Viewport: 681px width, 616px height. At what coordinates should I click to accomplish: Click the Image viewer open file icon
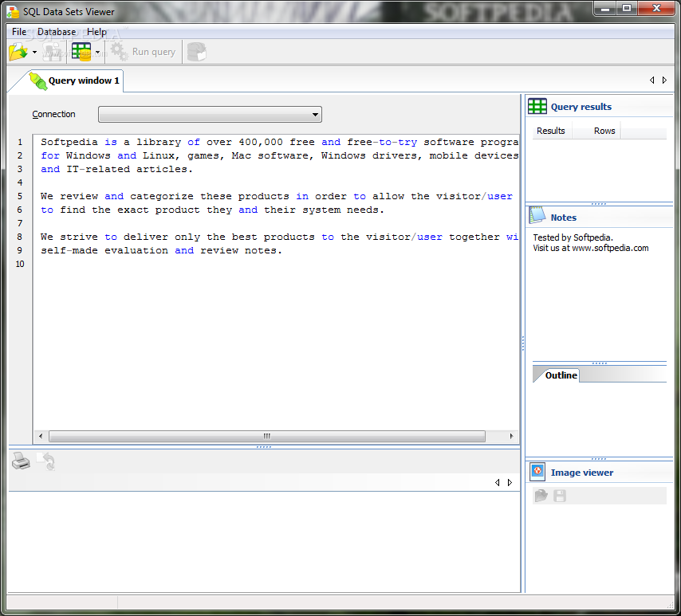point(541,496)
